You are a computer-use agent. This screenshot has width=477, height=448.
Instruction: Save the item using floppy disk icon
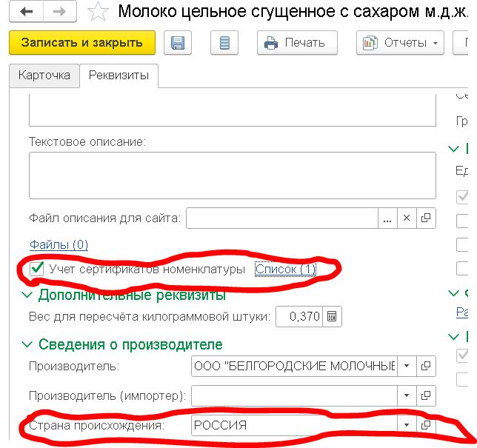tap(178, 43)
